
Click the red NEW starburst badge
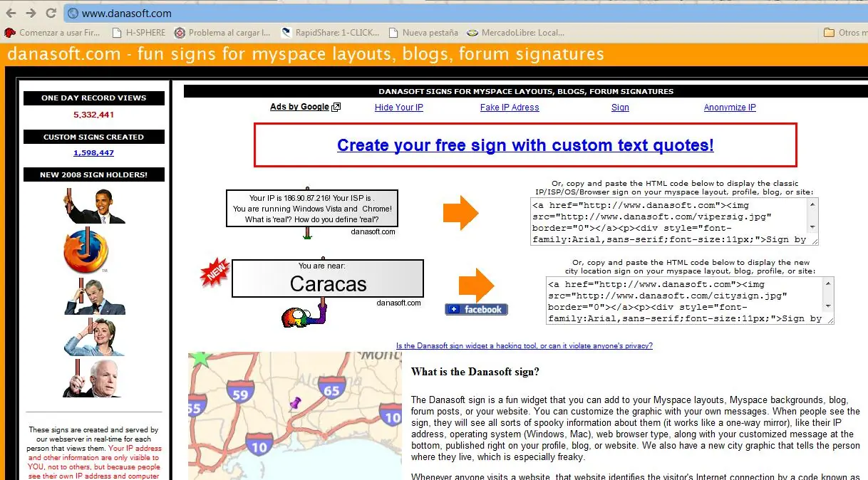coord(213,271)
